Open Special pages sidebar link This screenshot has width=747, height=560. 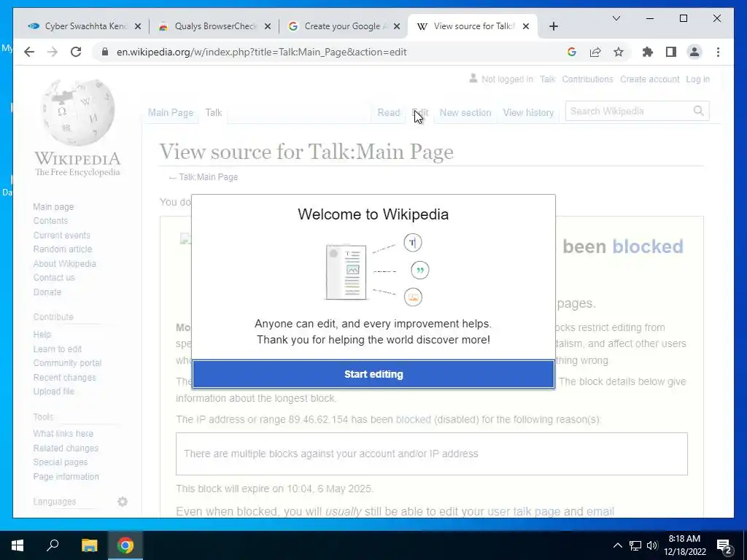tap(60, 462)
